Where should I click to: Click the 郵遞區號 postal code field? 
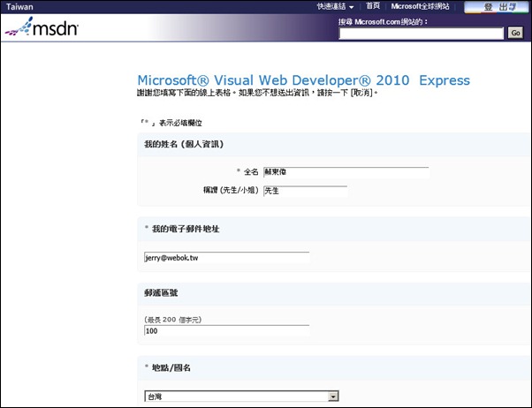[x=226, y=331]
